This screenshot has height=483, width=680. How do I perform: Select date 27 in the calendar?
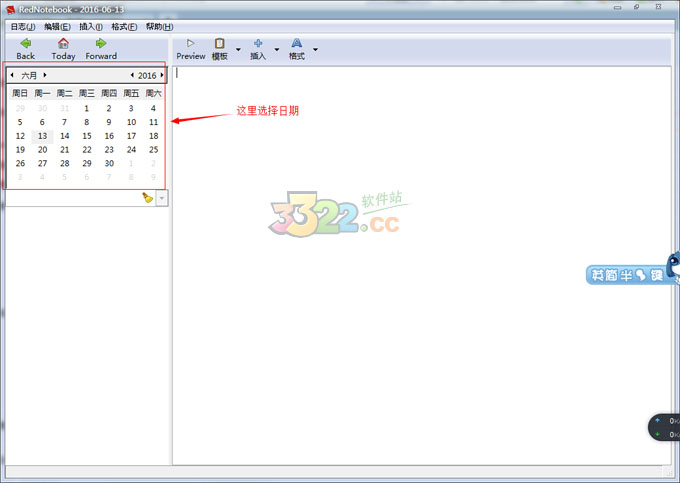click(42, 163)
